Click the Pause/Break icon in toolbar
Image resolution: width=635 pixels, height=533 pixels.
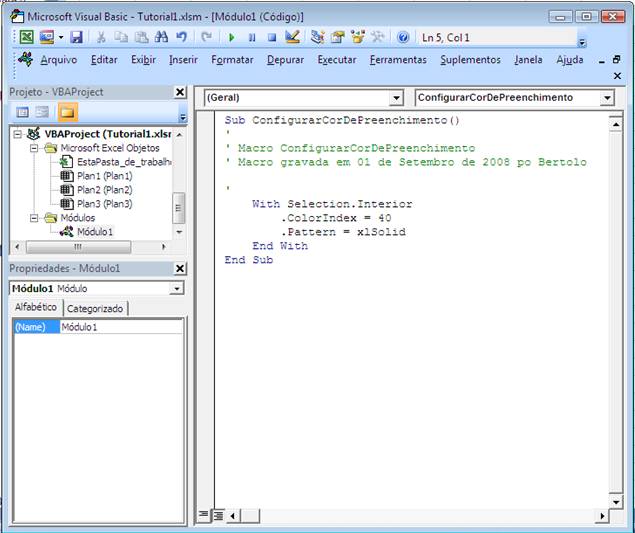pyautogui.click(x=251, y=37)
